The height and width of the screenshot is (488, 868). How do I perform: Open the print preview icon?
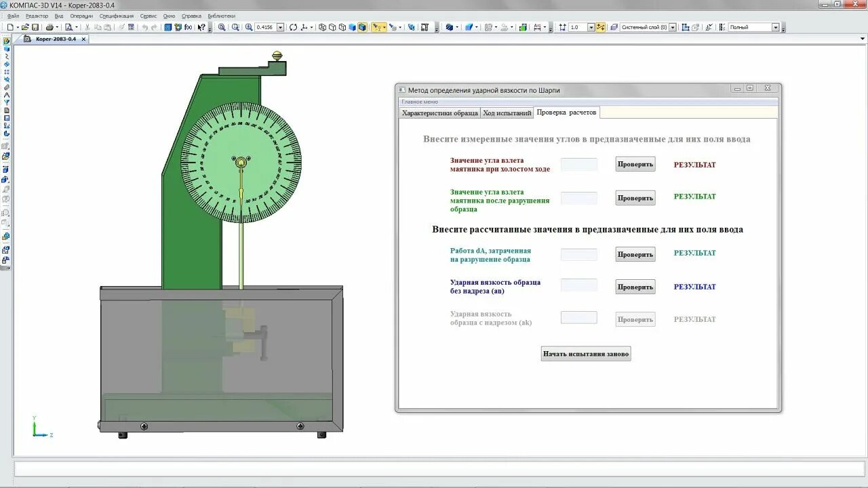pyautogui.click(x=68, y=27)
